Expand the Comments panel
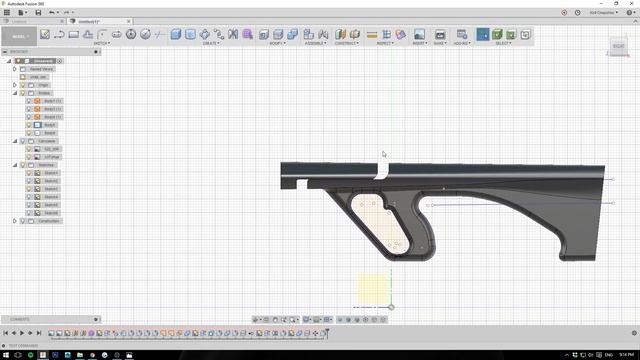 (96, 319)
